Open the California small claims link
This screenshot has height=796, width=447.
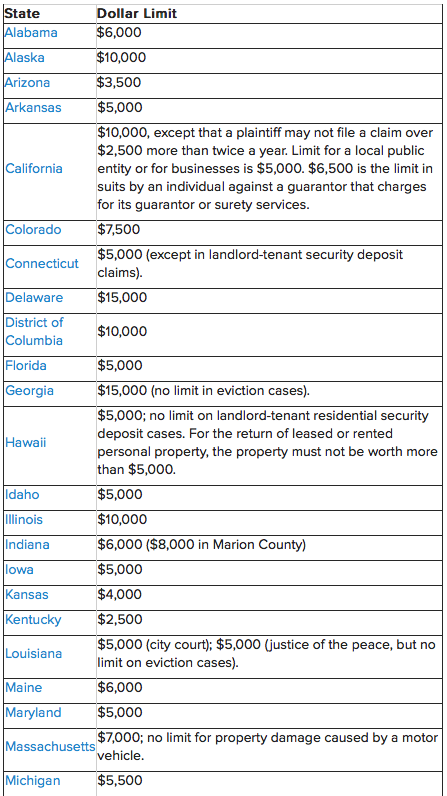(33, 169)
